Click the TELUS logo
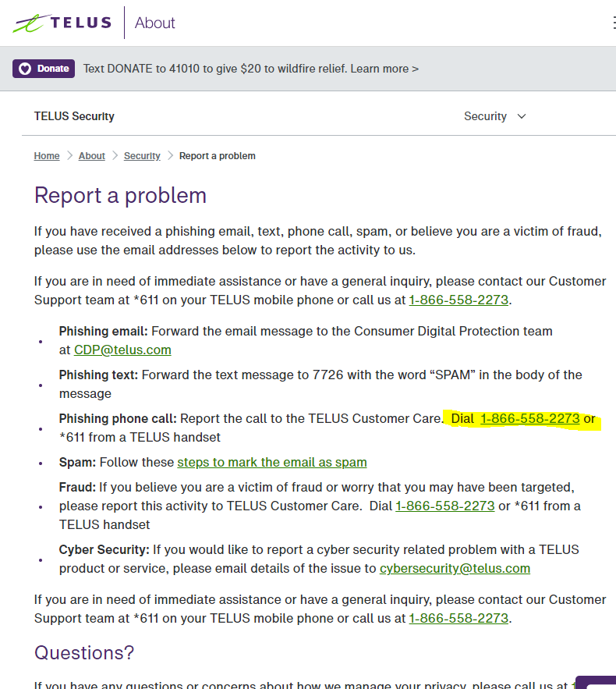 point(62,23)
